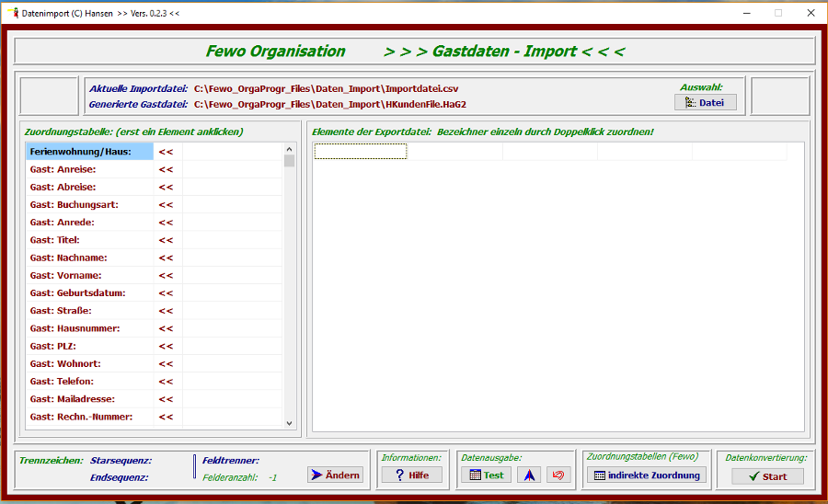
Task: Start the data conversion with Start button
Action: click(x=767, y=476)
